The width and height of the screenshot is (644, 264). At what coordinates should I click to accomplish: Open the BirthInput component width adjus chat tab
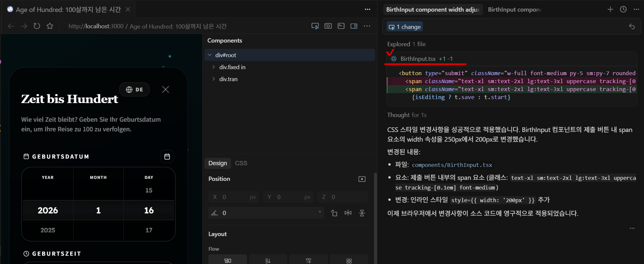[433, 9]
